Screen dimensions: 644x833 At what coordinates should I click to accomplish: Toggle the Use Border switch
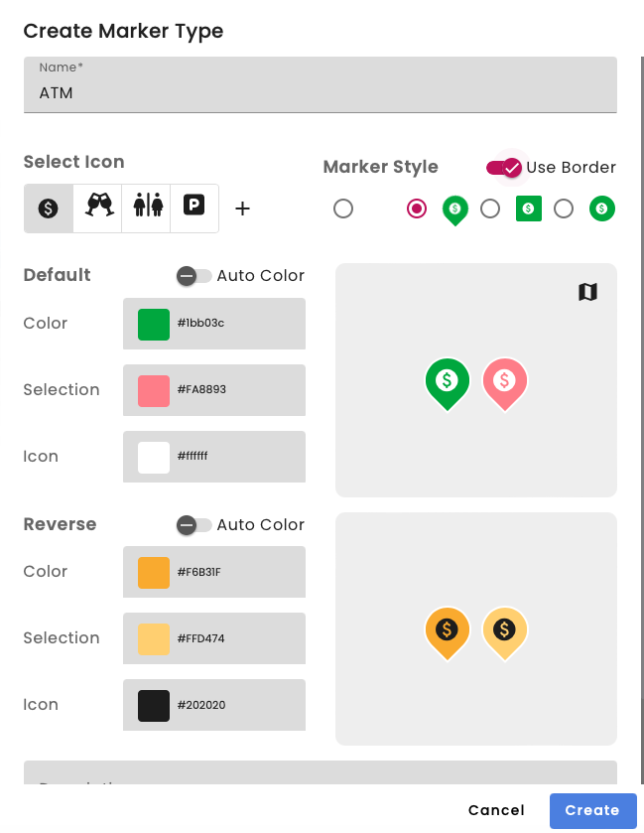coord(504,168)
